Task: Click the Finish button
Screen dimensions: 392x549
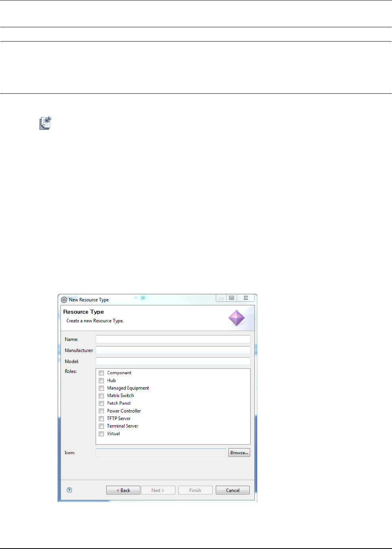Action: (x=195, y=490)
